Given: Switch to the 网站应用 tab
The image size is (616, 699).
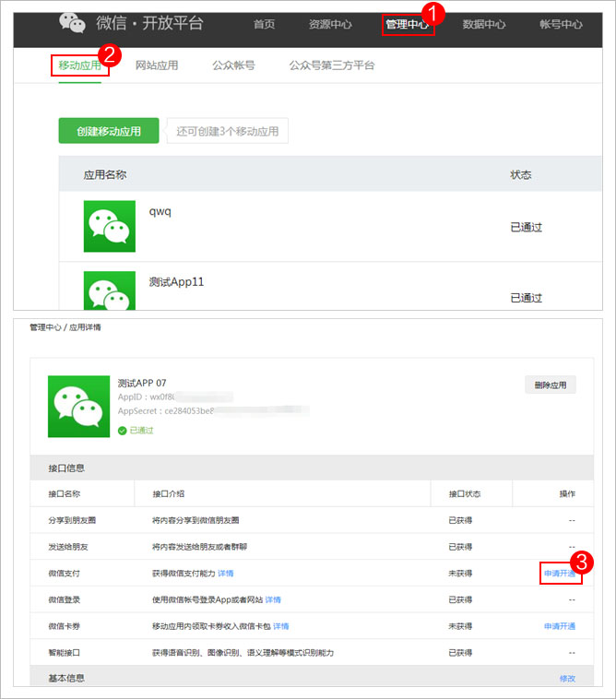Looking at the screenshot, I should coord(157,65).
